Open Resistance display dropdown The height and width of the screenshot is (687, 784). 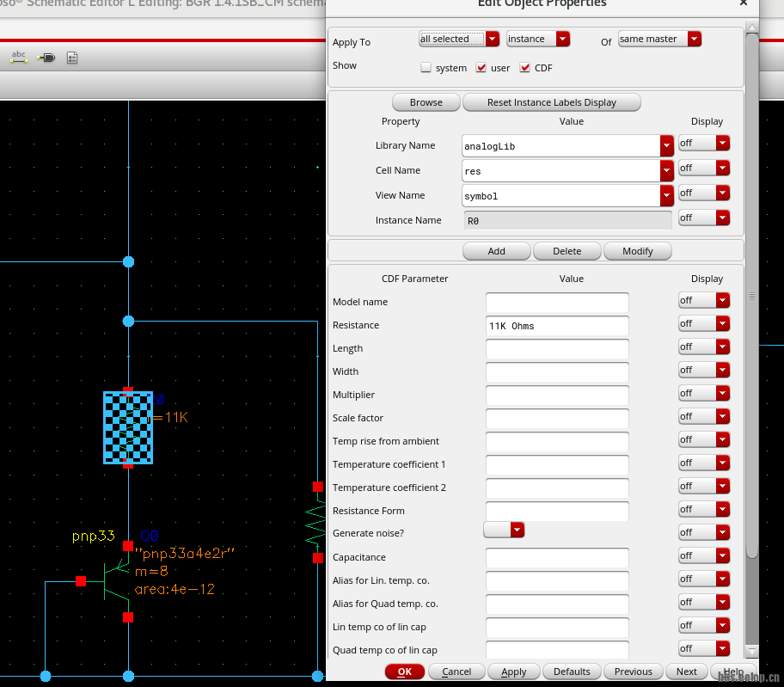[704, 324]
